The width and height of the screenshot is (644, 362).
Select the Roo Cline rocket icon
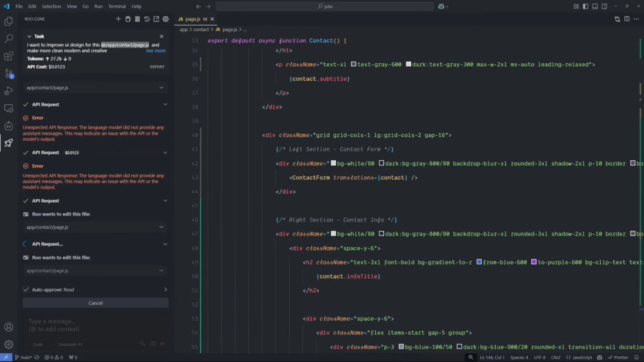(x=8, y=143)
